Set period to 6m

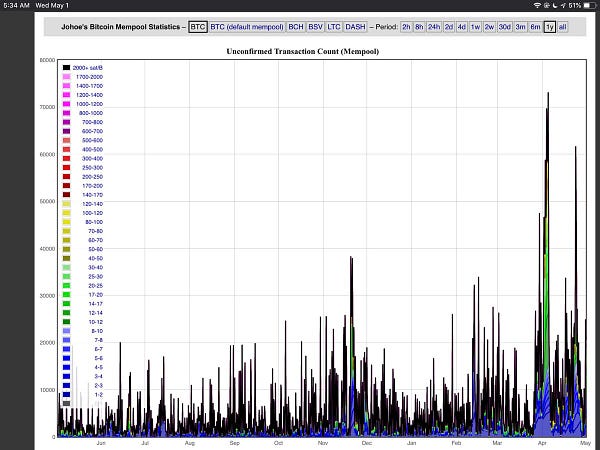[535, 27]
